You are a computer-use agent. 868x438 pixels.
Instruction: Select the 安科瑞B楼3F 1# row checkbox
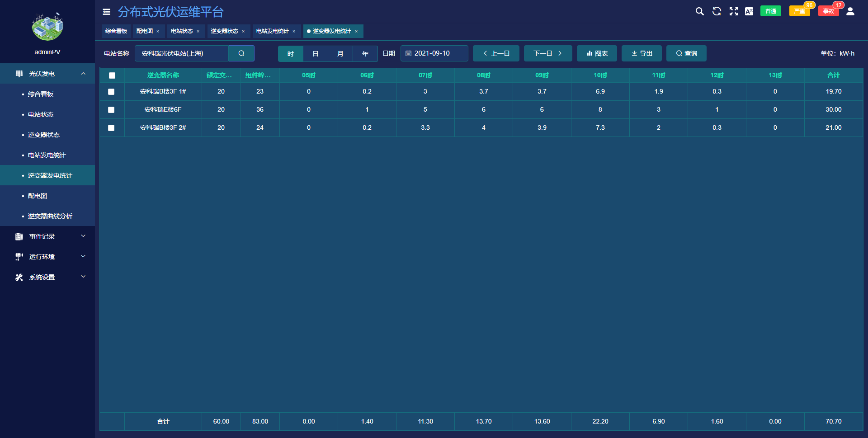click(111, 92)
